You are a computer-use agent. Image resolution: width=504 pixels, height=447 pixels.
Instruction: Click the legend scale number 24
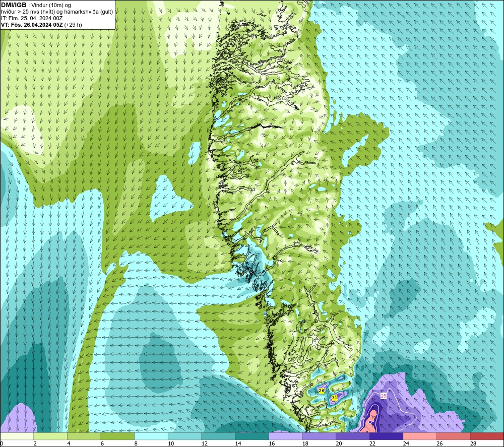(x=406, y=443)
